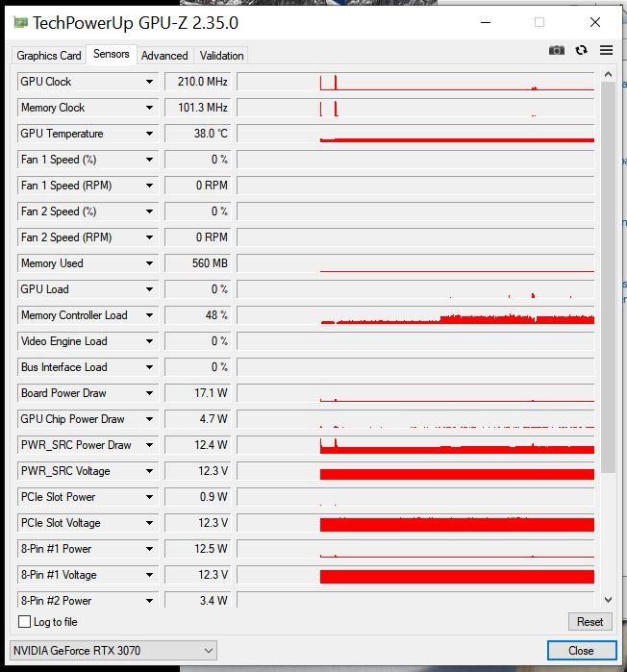Viewport: 627px width, 672px height.
Task: Click the sensor list vertical scrollbar thumb
Action: 608,277
